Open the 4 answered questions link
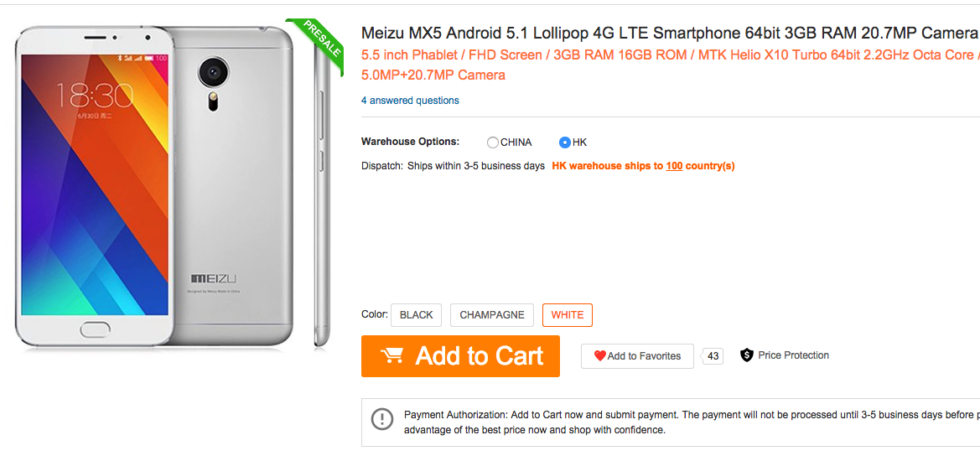Image resolution: width=980 pixels, height=461 pixels. click(x=410, y=101)
